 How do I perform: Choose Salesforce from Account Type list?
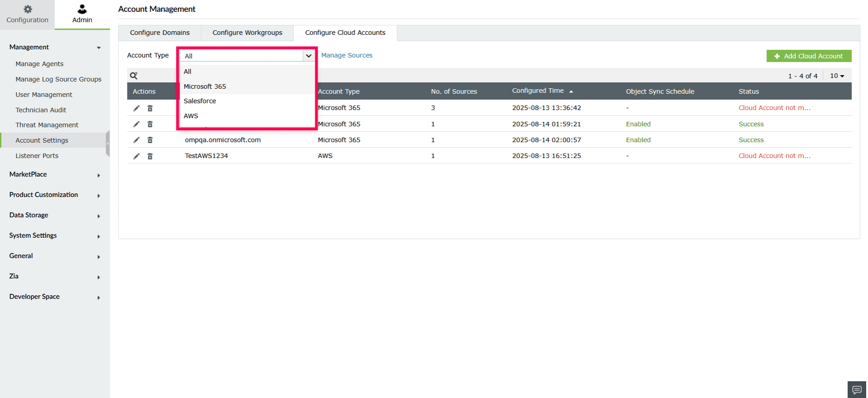click(x=247, y=101)
